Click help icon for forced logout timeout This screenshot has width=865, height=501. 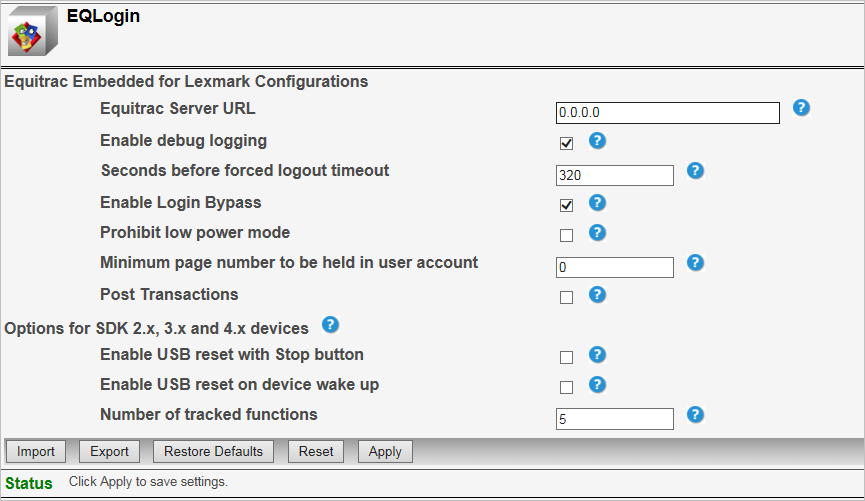[x=696, y=171]
